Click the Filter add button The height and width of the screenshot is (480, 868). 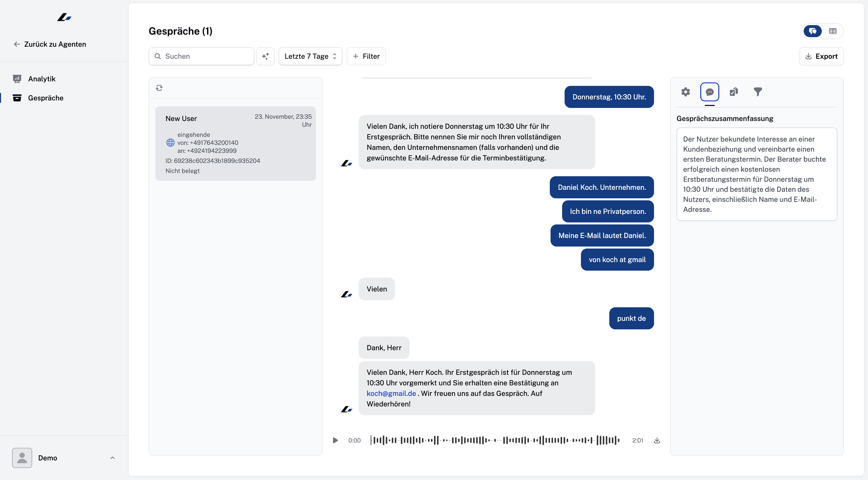[366, 56]
